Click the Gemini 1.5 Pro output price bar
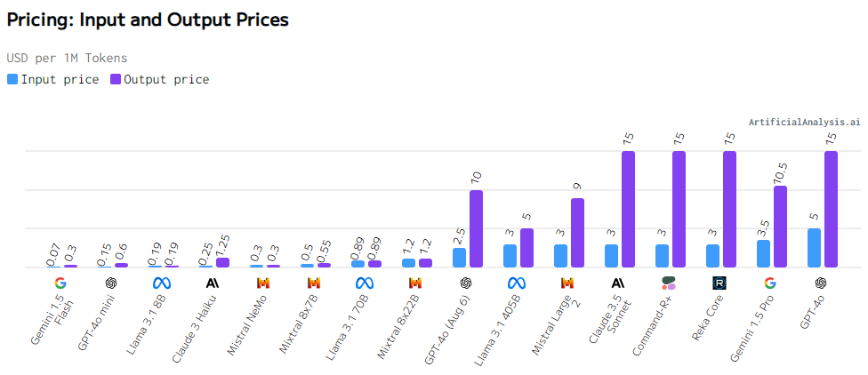Image resolution: width=868 pixels, height=375 pixels. pos(781,227)
